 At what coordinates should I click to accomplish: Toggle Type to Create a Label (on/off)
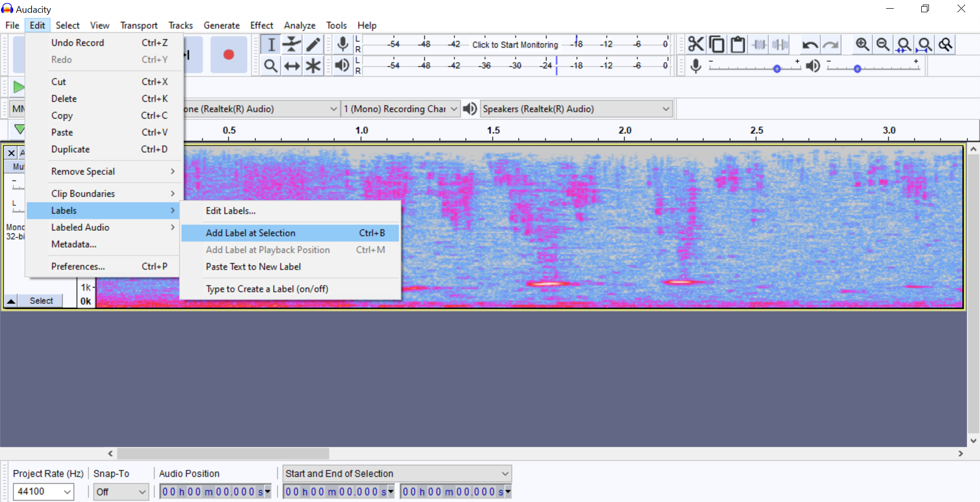(290, 289)
